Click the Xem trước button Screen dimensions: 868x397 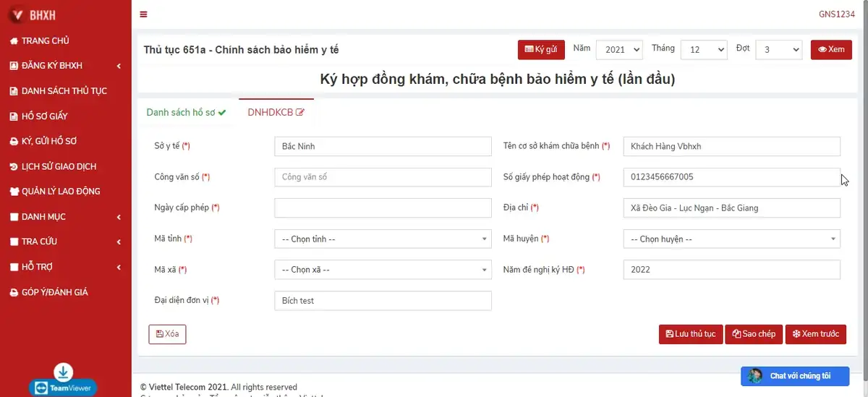click(816, 334)
